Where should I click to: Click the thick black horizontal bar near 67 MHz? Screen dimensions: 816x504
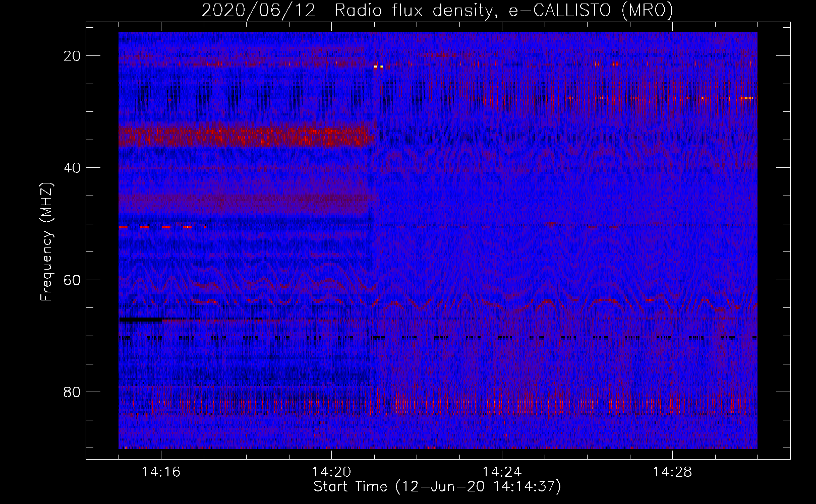pyautogui.click(x=141, y=320)
